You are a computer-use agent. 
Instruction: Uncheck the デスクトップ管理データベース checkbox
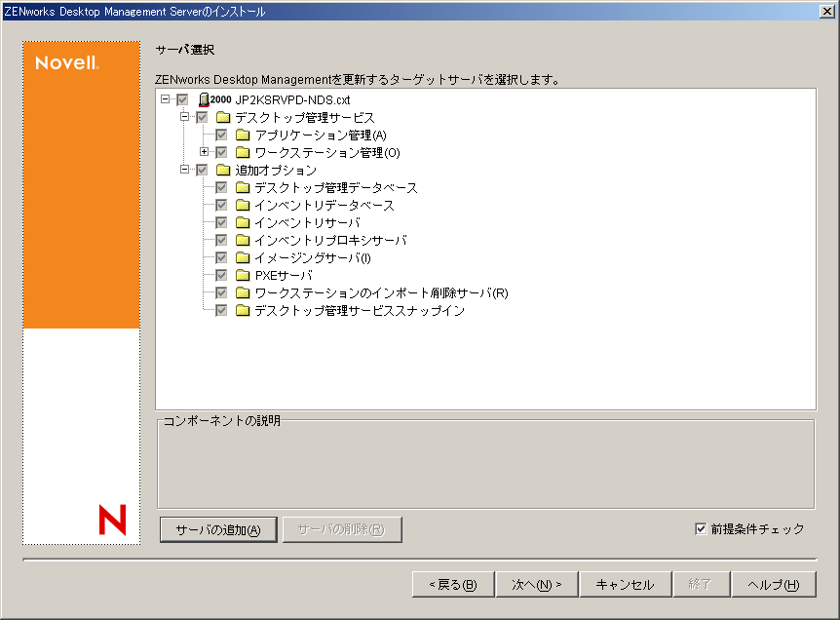pyautogui.click(x=219, y=186)
